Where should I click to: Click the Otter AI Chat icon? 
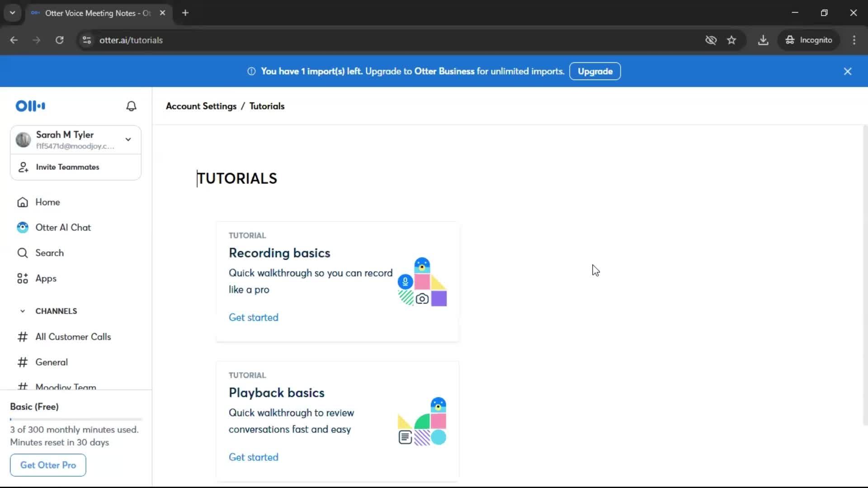(23, 228)
